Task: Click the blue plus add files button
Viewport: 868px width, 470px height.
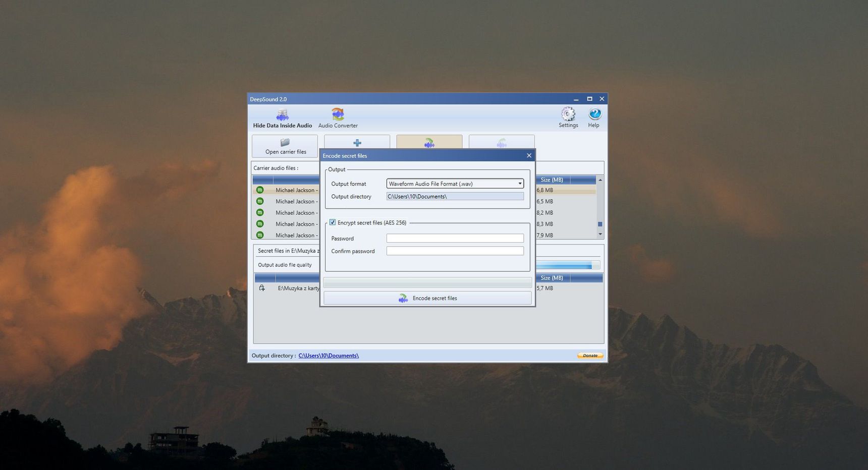Action: pyautogui.click(x=357, y=142)
